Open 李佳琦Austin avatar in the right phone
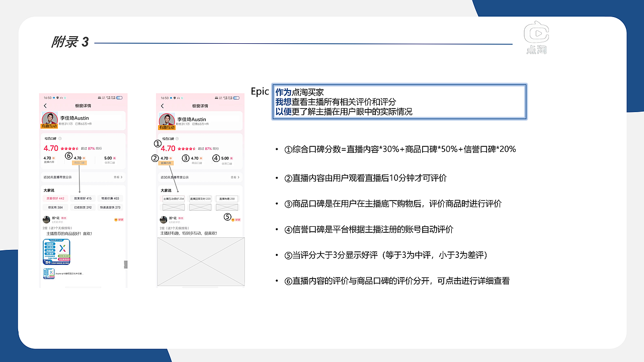Screen dimensions: 644x362 pos(167,120)
